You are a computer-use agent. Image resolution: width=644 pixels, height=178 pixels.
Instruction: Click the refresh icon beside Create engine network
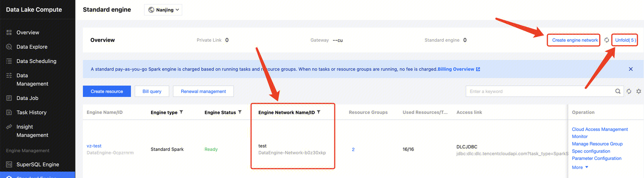pos(607,40)
